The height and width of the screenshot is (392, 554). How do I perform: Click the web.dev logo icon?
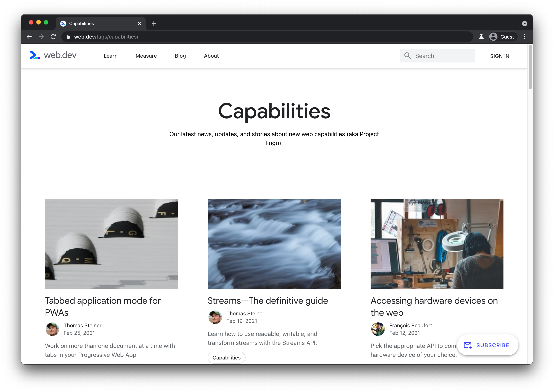(x=35, y=56)
